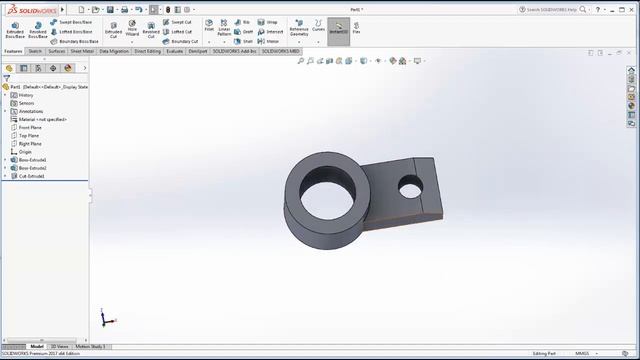Select the Flex tool
Screen dimensions: 640x360
tap(356, 28)
